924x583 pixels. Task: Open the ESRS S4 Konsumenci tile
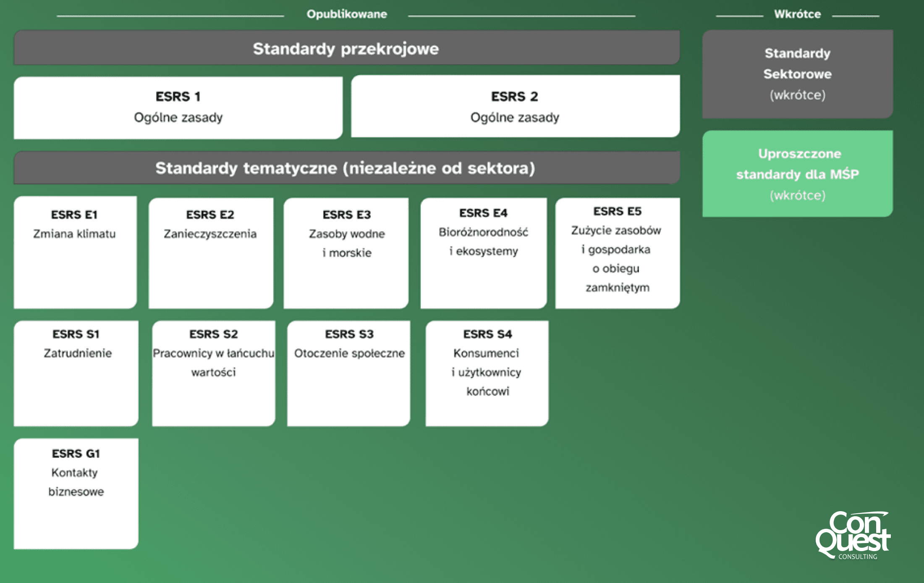coord(487,373)
